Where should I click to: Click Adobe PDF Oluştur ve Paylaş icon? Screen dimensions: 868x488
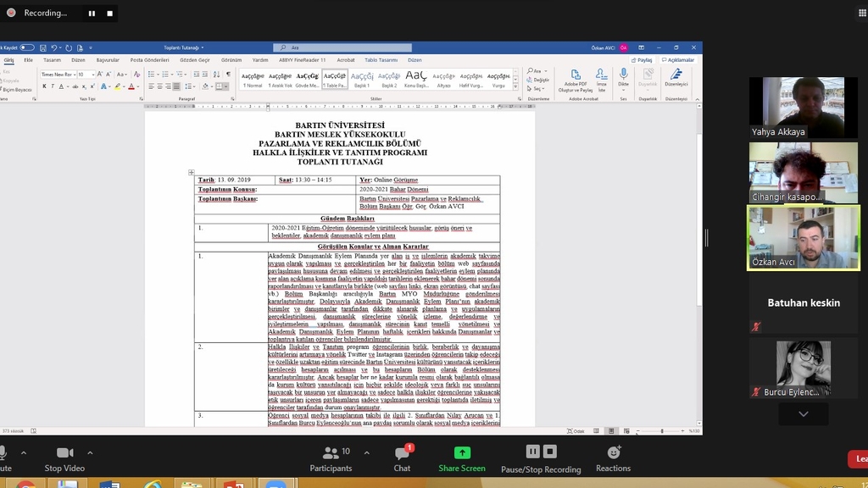pos(576,76)
